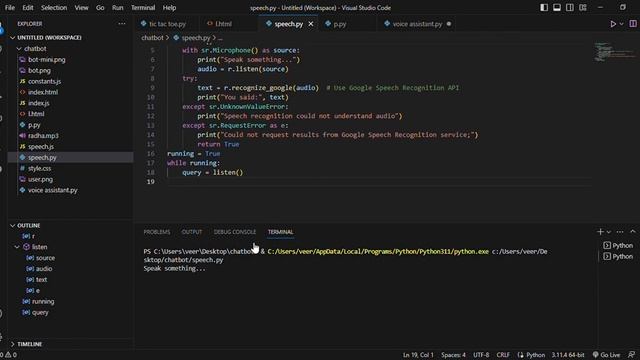
Task: Change encoding via UTF-8 status item
Action: pos(481,355)
